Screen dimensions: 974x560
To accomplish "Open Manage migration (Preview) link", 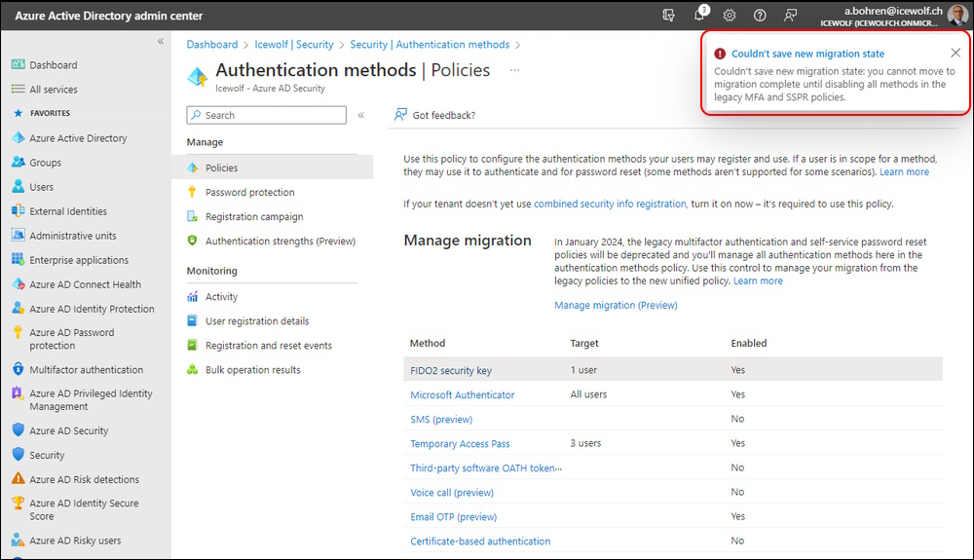I will coord(616,305).
